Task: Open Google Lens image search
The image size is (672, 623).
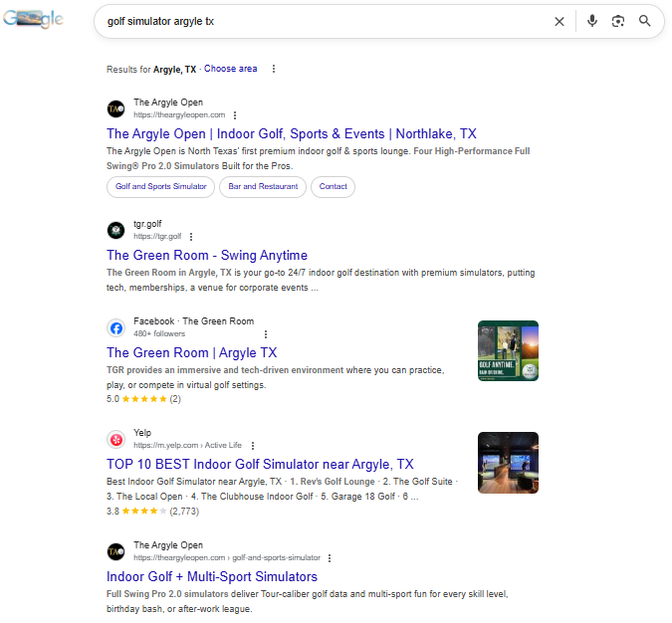Action: tap(618, 21)
